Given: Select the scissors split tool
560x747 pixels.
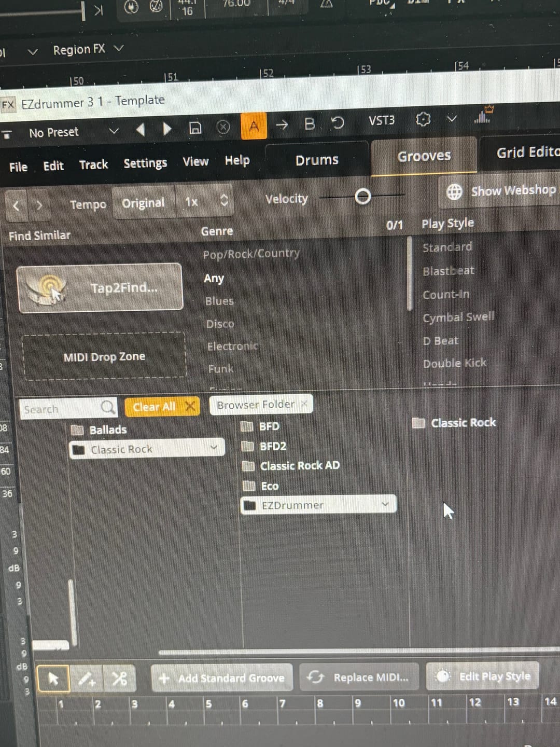Looking at the screenshot, I should tap(119, 678).
